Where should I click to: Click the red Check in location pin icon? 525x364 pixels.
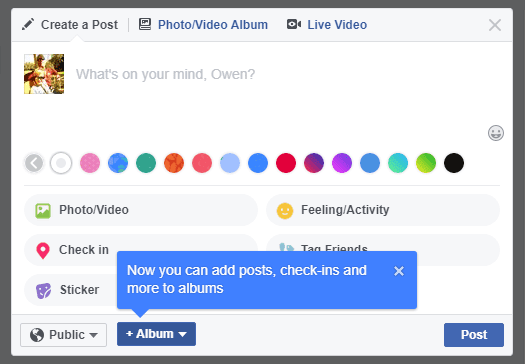tap(43, 251)
